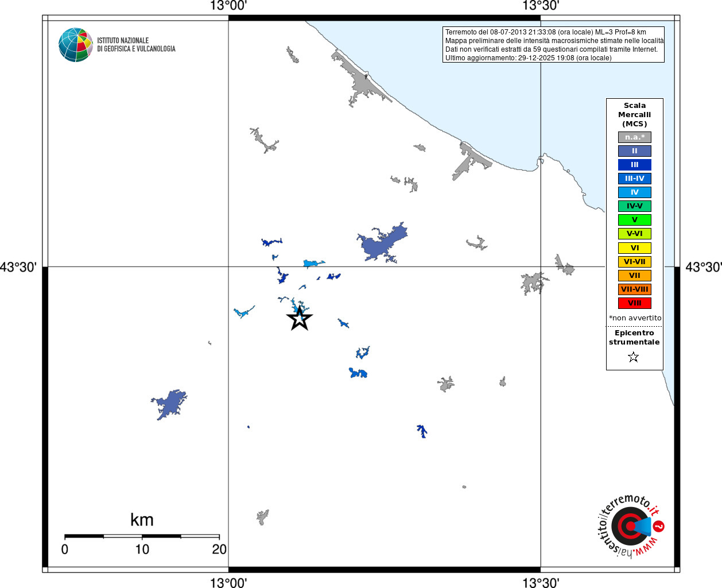Click the 'Epicentro strumentale' legend label
Screen dimensions: 722x588
coord(634,338)
